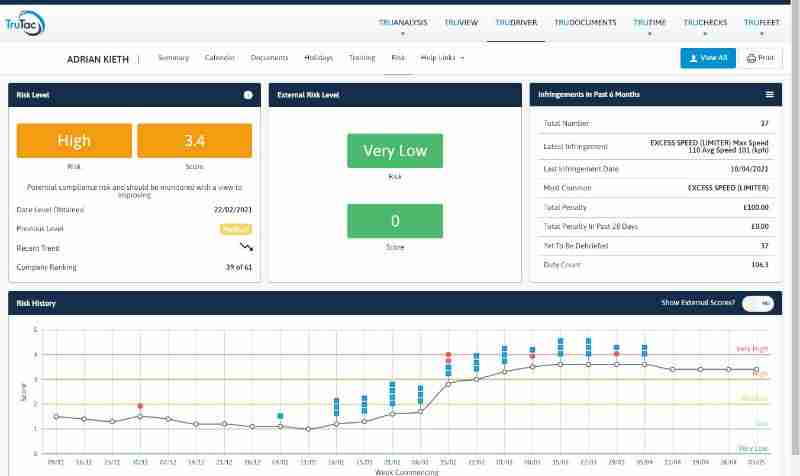Image resolution: width=800 pixels, height=476 pixels.
Task: Click Date Level Obtained 22/02/2021 value
Action: coord(233,210)
